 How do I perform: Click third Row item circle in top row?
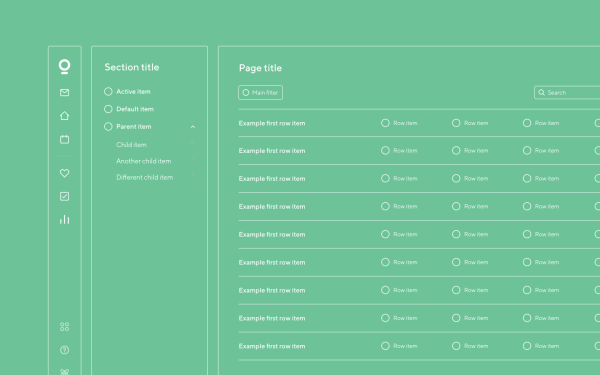[x=527, y=123]
